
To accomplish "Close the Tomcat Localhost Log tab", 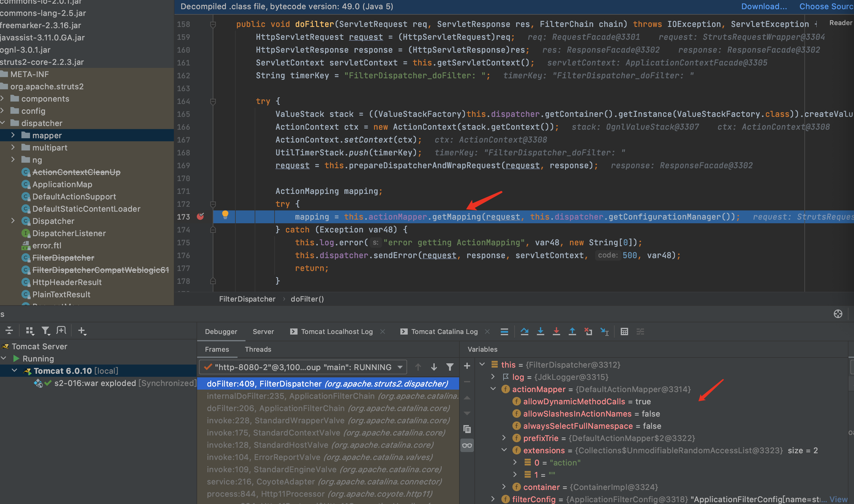I will tap(383, 332).
